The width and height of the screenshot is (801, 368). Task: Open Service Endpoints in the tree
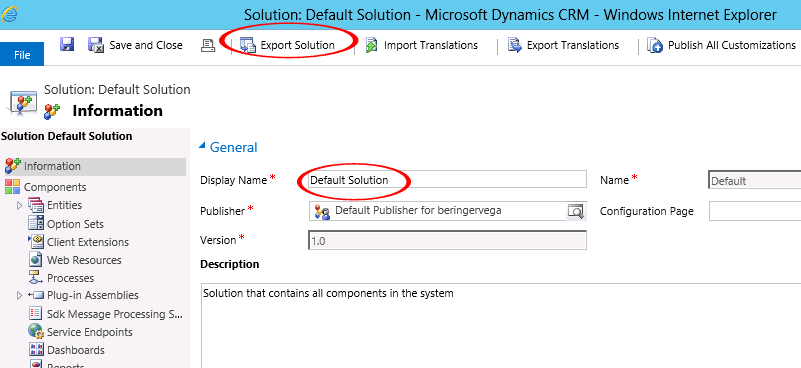[89, 332]
